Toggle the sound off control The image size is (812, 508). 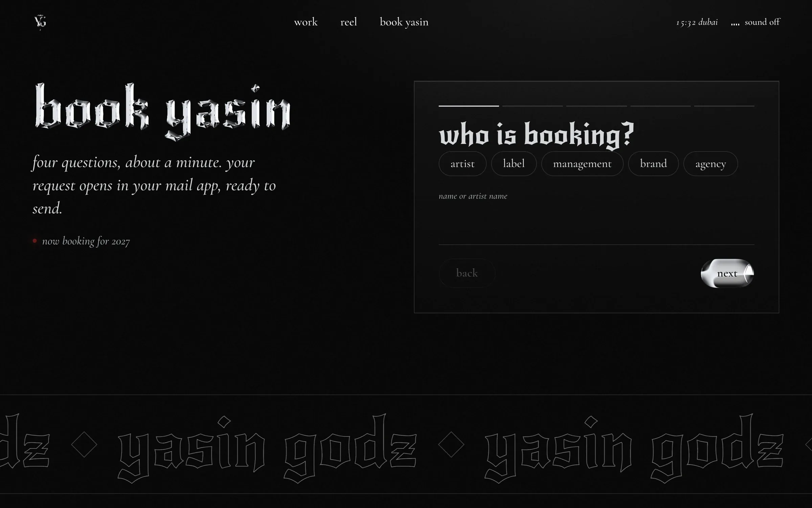[x=755, y=22]
